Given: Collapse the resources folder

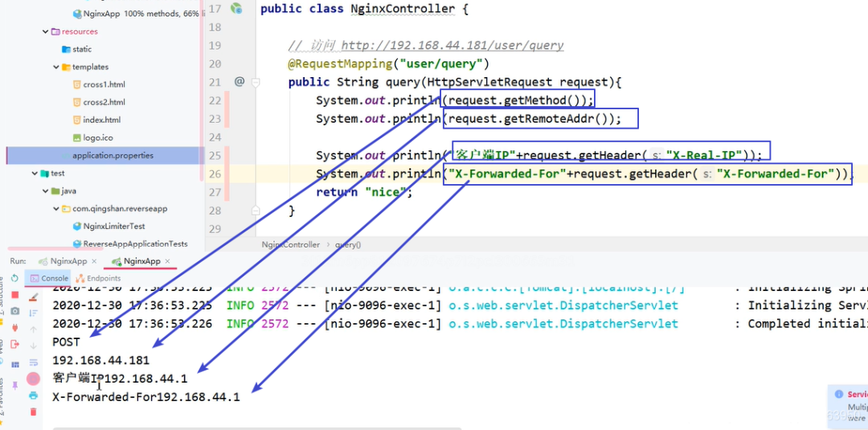Looking at the screenshot, I should (x=45, y=31).
